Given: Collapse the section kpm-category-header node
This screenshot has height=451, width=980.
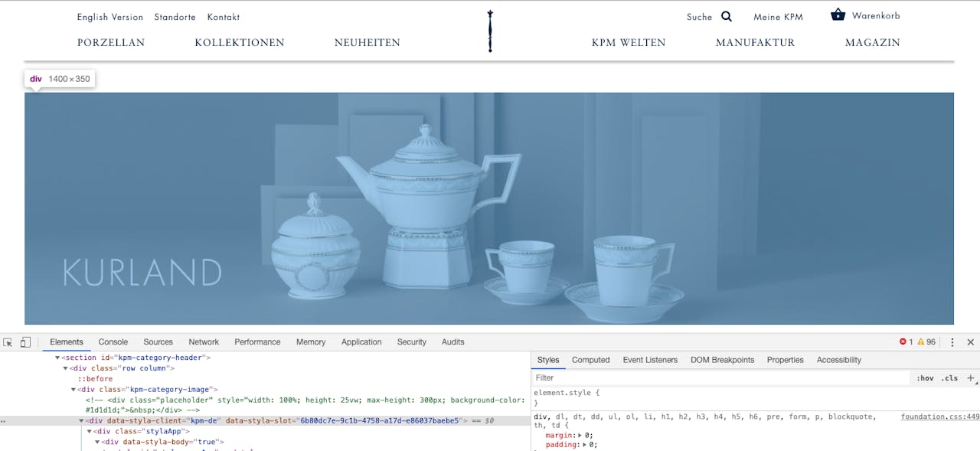Looking at the screenshot, I should point(57,358).
